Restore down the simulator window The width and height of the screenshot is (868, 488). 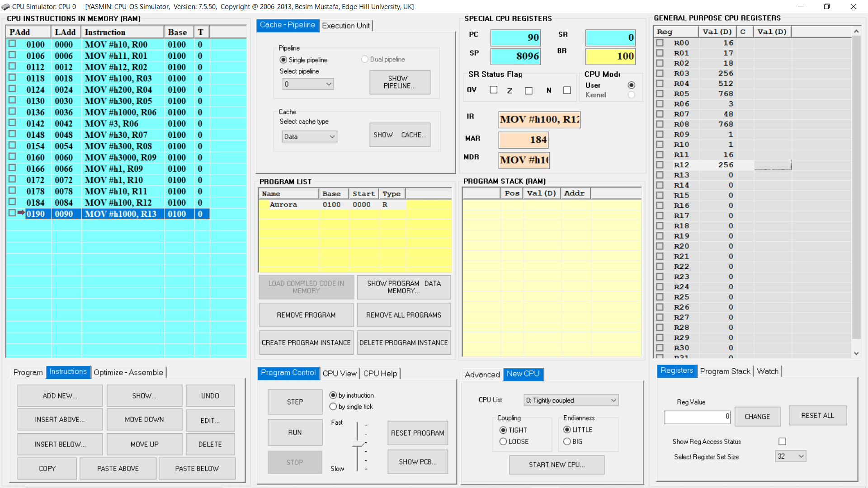[x=827, y=6]
